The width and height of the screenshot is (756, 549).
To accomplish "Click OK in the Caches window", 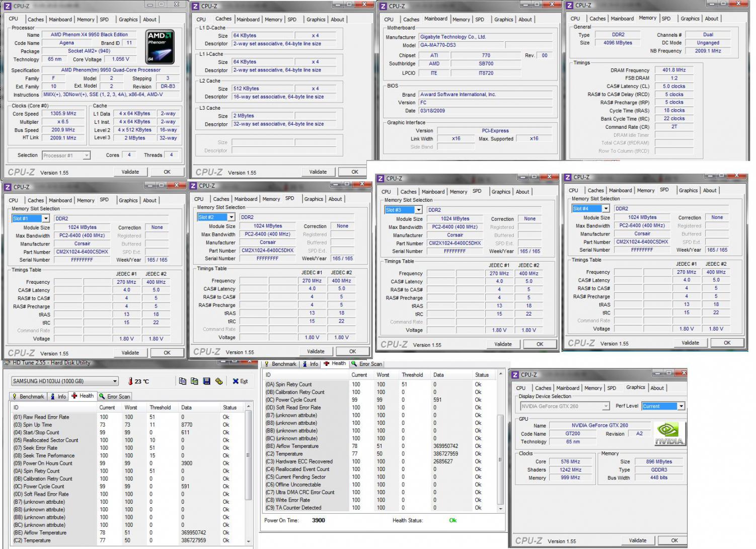I will (355, 172).
